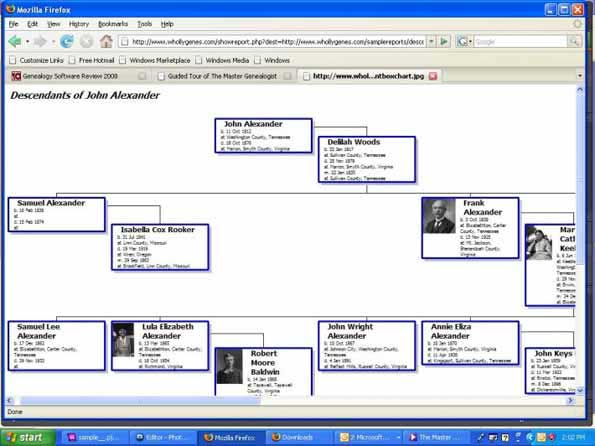Close the boxchart.jpg tab with red button
Viewport: 595px width, 446px height.
tap(433, 76)
